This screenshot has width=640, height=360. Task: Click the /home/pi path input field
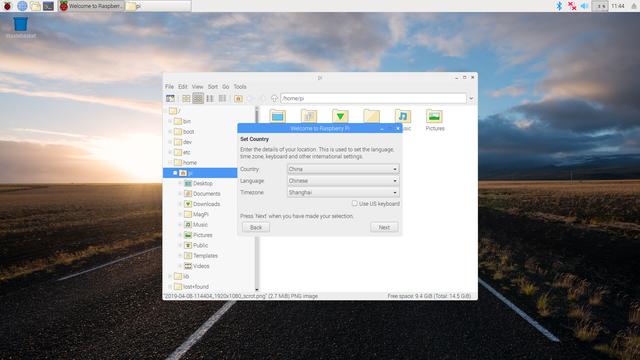373,98
